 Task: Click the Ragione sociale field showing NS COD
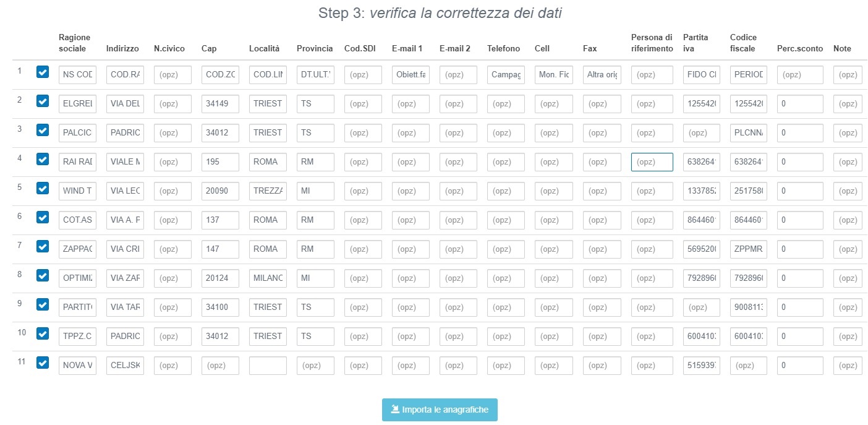tap(77, 74)
